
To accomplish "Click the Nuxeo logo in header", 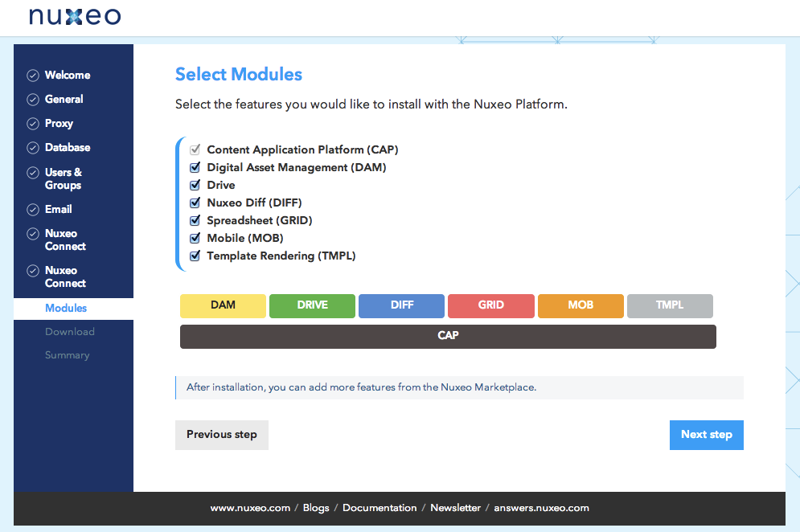I will (x=75, y=17).
